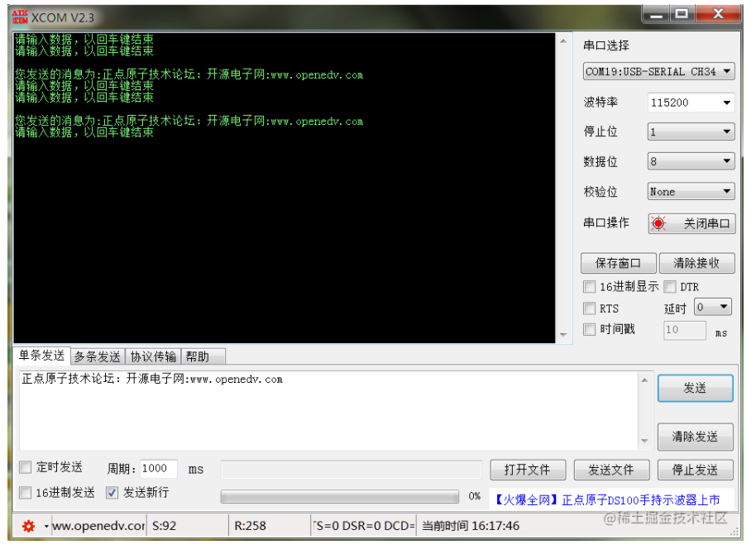Click the send box scroll up arrow
Image resolution: width=756 pixels, height=554 pixels.
[x=645, y=380]
